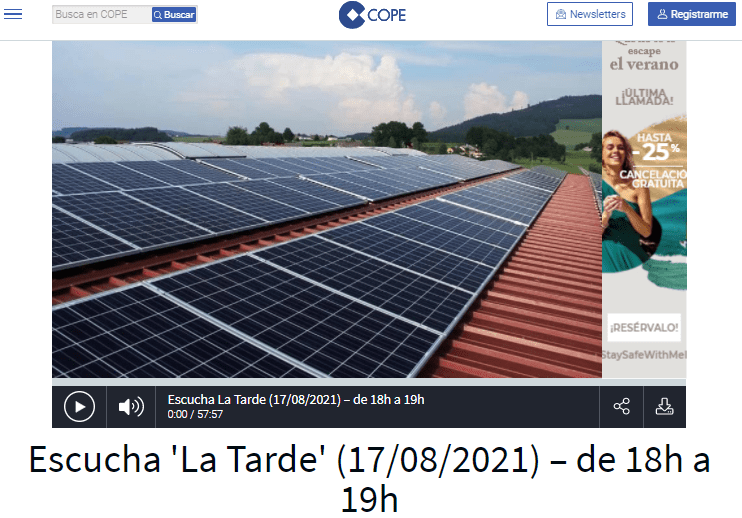Click the Buscar search button
The image size is (742, 518).
coord(174,15)
